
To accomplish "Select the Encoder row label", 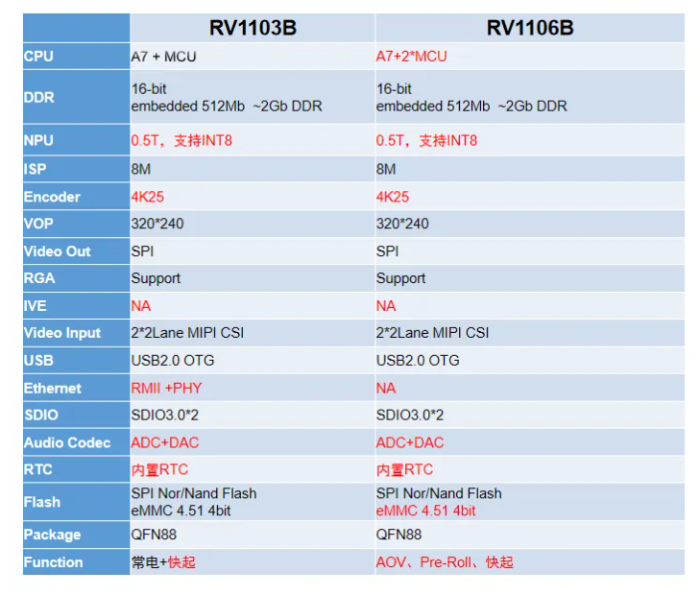I will point(52,197).
